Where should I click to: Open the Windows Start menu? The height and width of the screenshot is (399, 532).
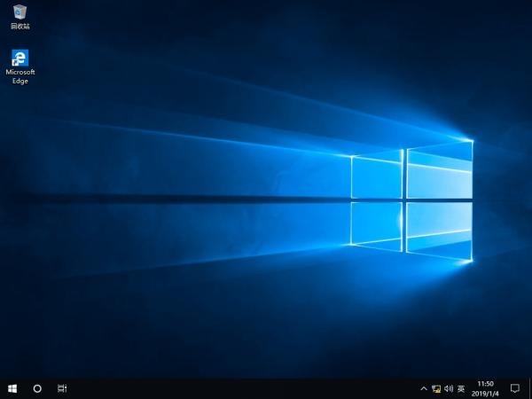pos(12,388)
